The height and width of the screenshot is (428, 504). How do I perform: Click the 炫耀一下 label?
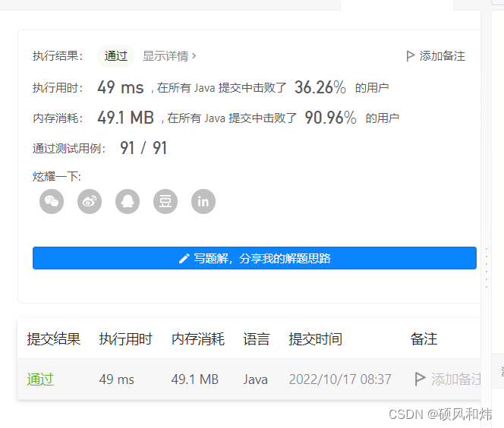(x=57, y=176)
